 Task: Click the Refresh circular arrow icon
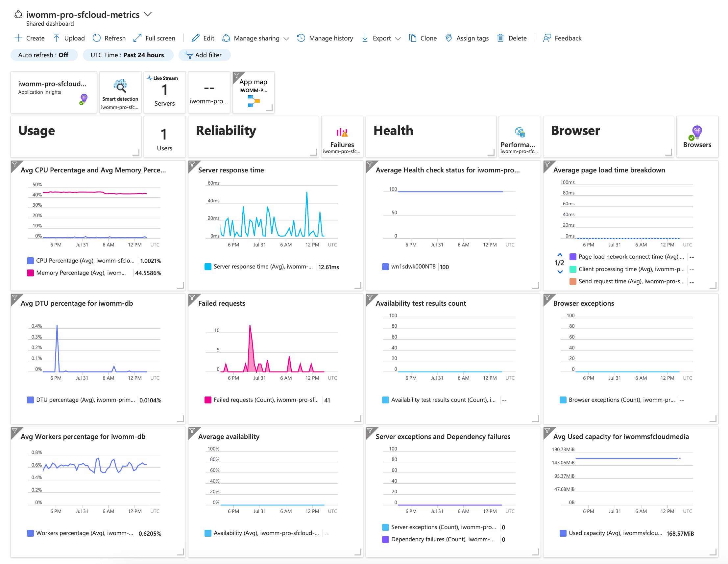[x=96, y=38]
